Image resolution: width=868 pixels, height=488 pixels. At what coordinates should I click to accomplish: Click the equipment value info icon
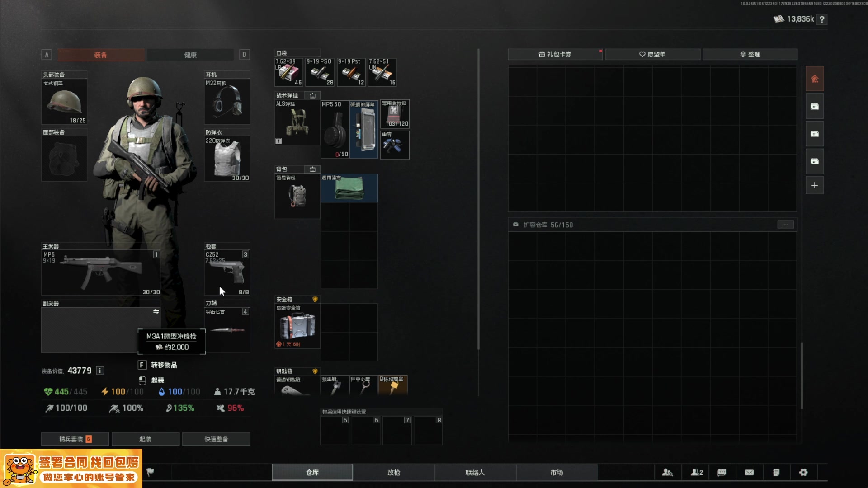tap(100, 371)
